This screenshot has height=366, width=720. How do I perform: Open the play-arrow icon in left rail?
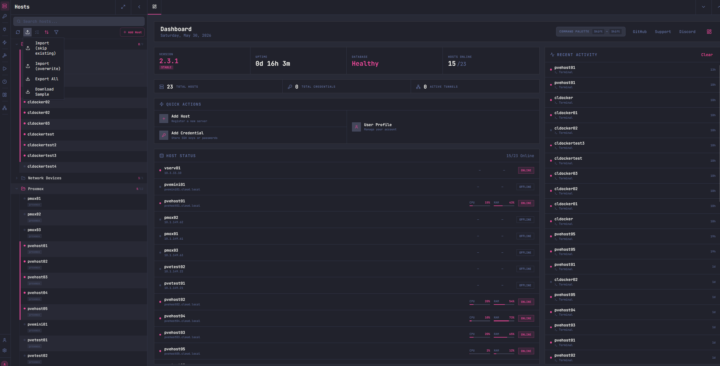[5, 69]
